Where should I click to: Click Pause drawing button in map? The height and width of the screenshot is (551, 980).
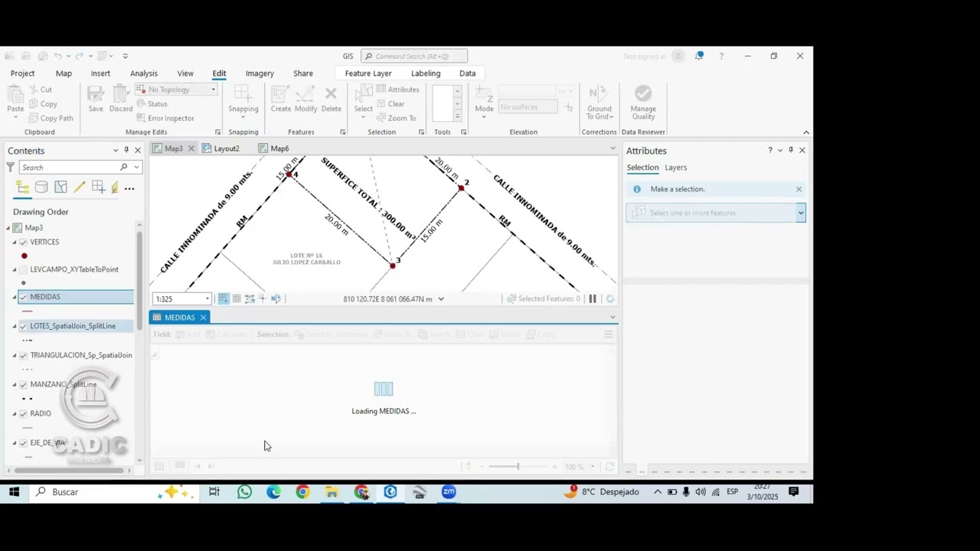tap(593, 298)
